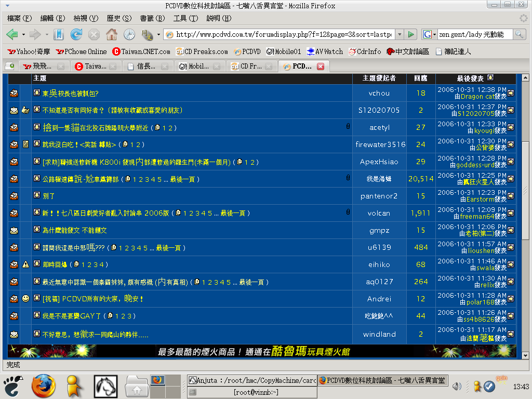Open the thread 東吳校長也被抓包?

tap(70, 94)
